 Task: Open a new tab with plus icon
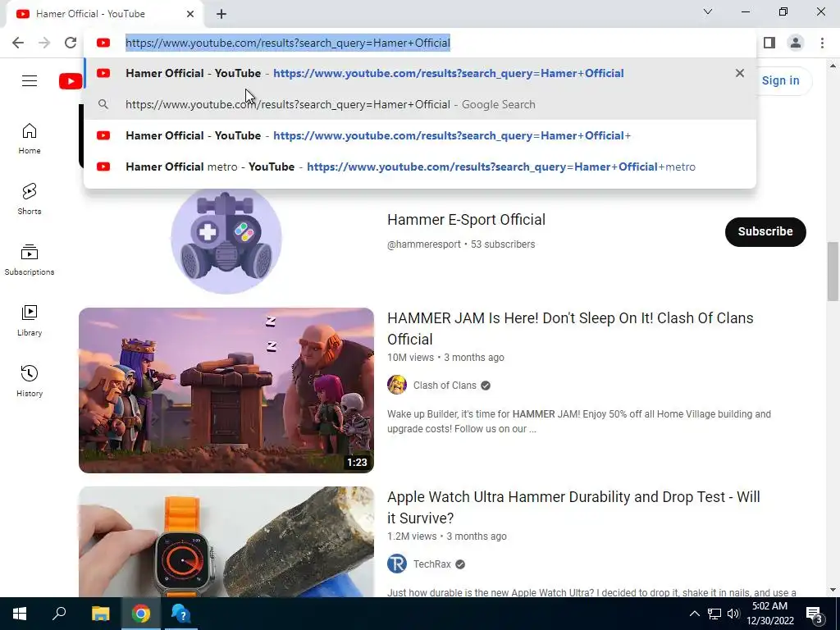tap(221, 14)
